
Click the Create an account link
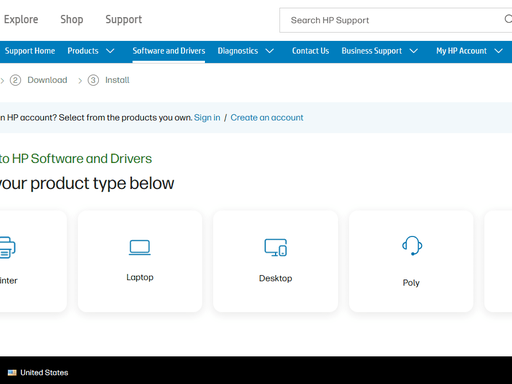[x=267, y=118]
